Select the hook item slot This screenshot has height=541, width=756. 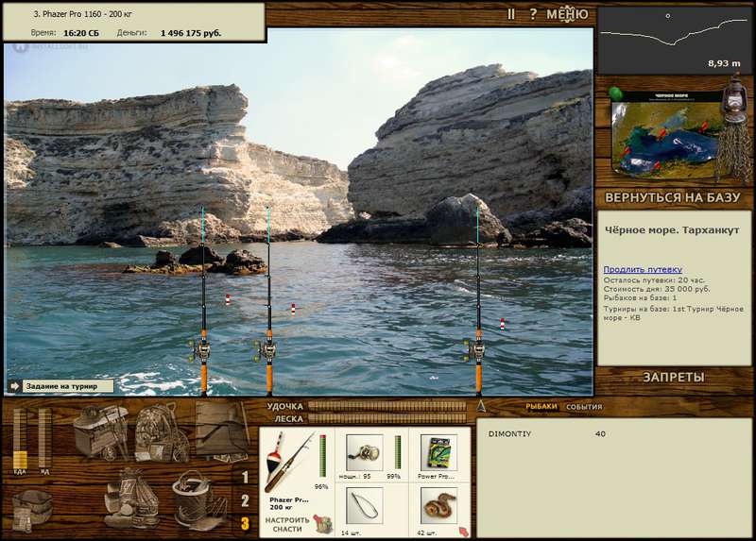coord(365,505)
